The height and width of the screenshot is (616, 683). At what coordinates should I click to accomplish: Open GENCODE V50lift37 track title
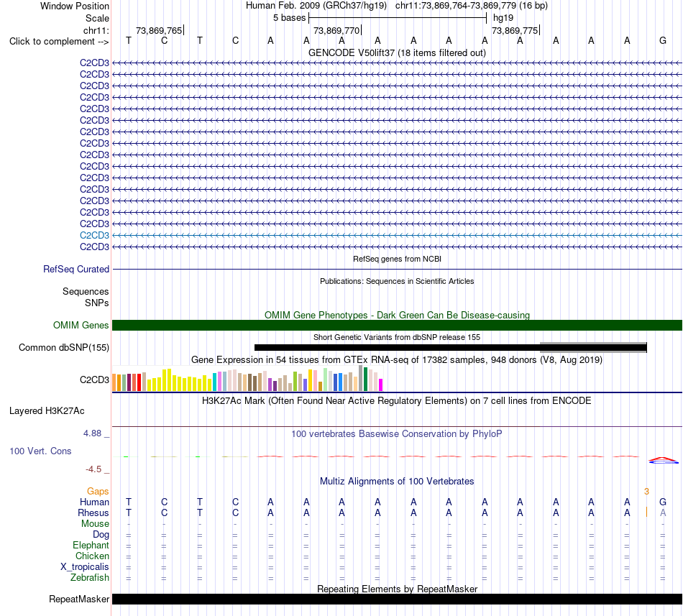coord(397,52)
